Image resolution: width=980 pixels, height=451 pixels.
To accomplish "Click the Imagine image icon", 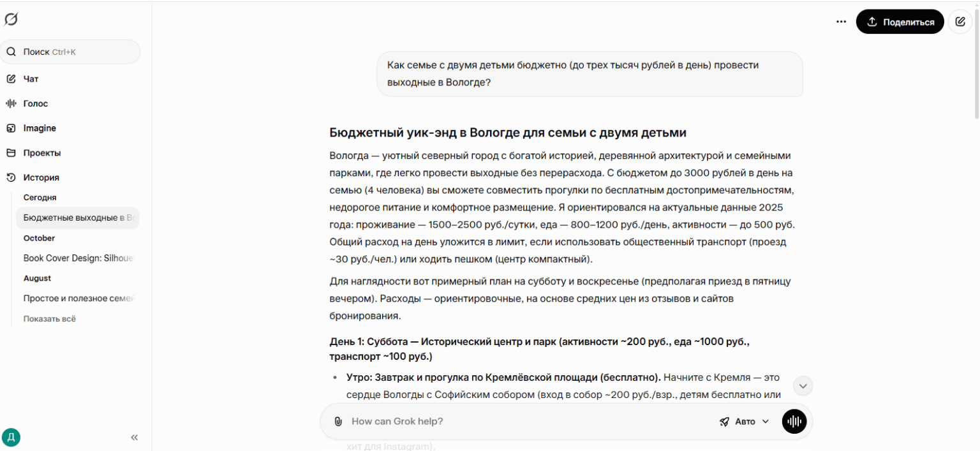I will click(x=11, y=128).
